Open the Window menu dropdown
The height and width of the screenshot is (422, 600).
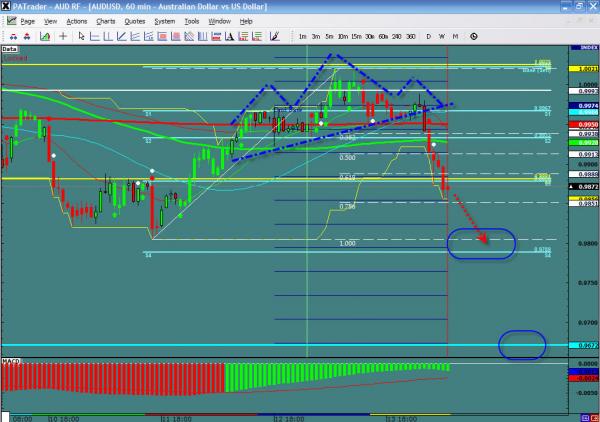[220, 20]
